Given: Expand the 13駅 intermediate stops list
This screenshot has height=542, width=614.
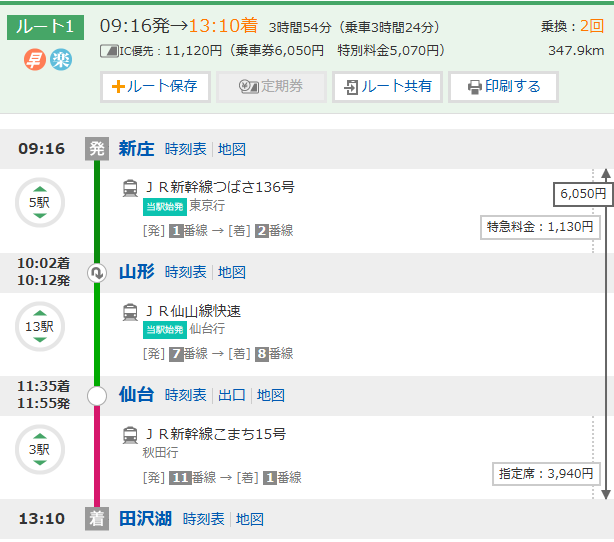Looking at the screenshot, I should coord(39,326).
